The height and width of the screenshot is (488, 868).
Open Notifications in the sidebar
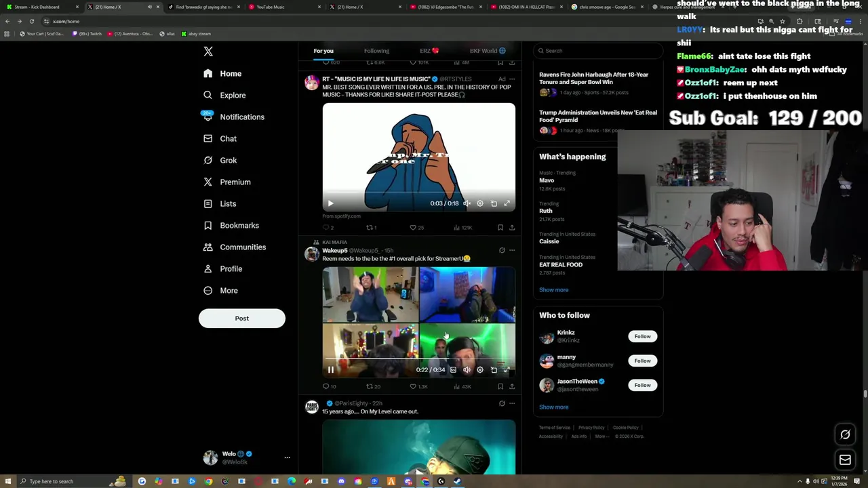[234, 117]
